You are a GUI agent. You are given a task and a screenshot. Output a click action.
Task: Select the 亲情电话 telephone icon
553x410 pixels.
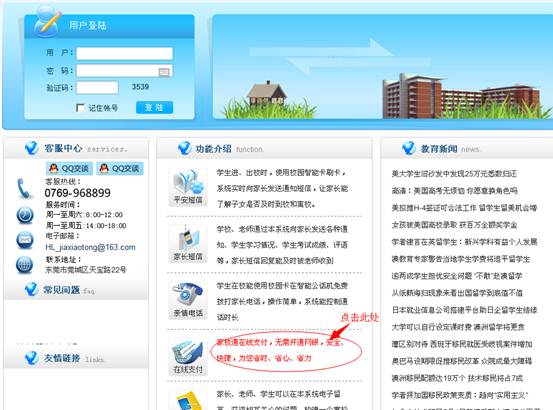pyautogui.click(x=188, y=300)
